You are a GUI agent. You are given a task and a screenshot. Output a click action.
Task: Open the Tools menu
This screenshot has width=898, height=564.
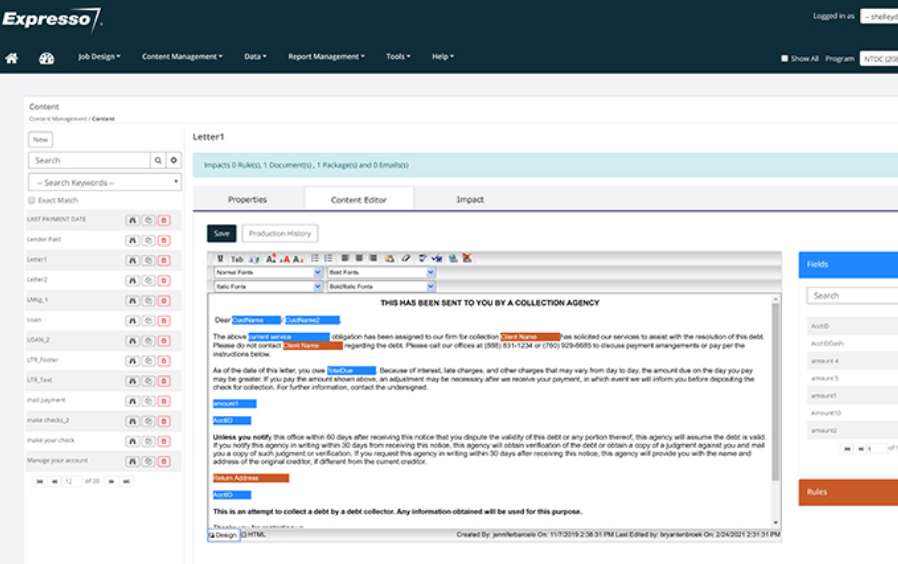(398, 57)
